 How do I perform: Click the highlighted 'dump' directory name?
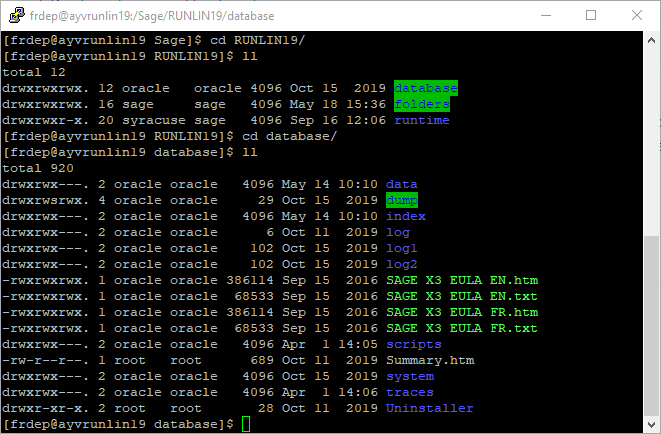coord(402,200)
